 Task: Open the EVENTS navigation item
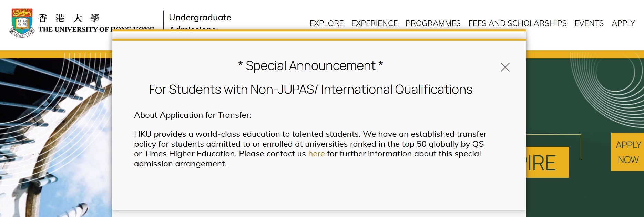point(589,23)
